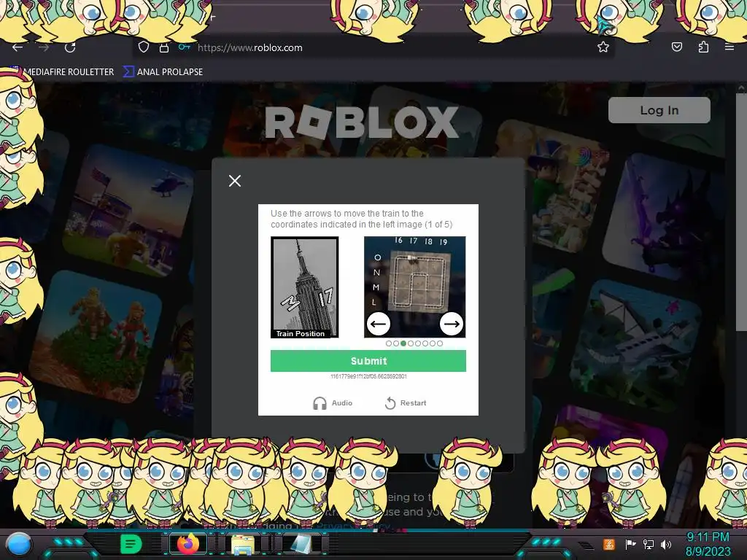The image size is (747, 560).
Task: Click the Restart circular arrow icon
Action: (390, 402)
